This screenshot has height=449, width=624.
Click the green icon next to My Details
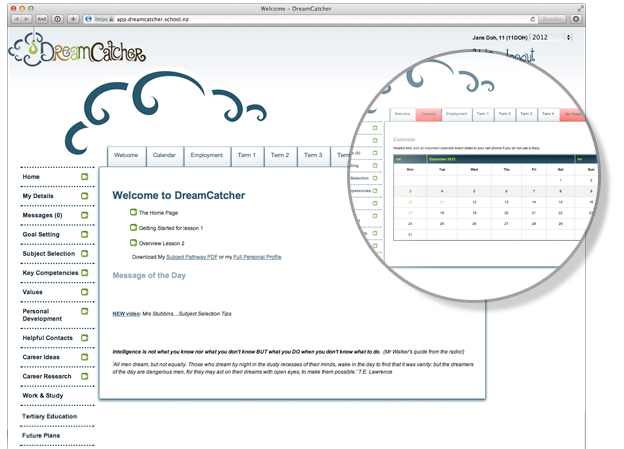[x=84, y=195]
